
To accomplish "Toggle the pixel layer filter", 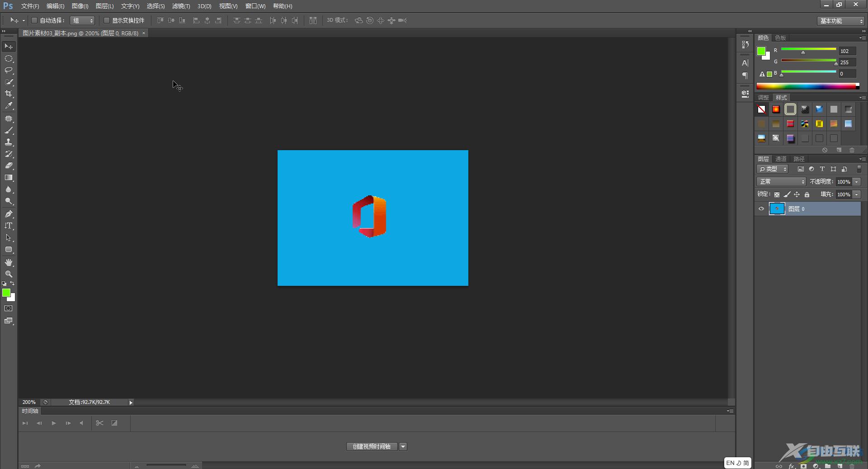I will (801, 169).
